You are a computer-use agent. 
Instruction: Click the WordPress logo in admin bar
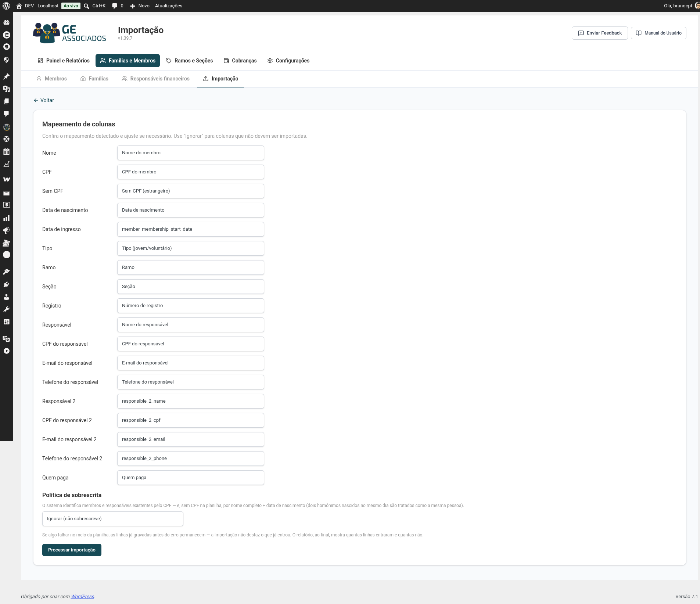point(6,6)
